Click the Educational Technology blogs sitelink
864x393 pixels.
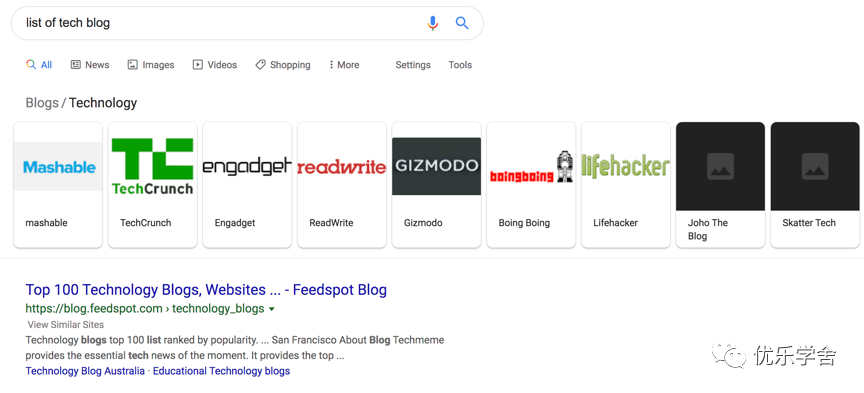point(222,371)
